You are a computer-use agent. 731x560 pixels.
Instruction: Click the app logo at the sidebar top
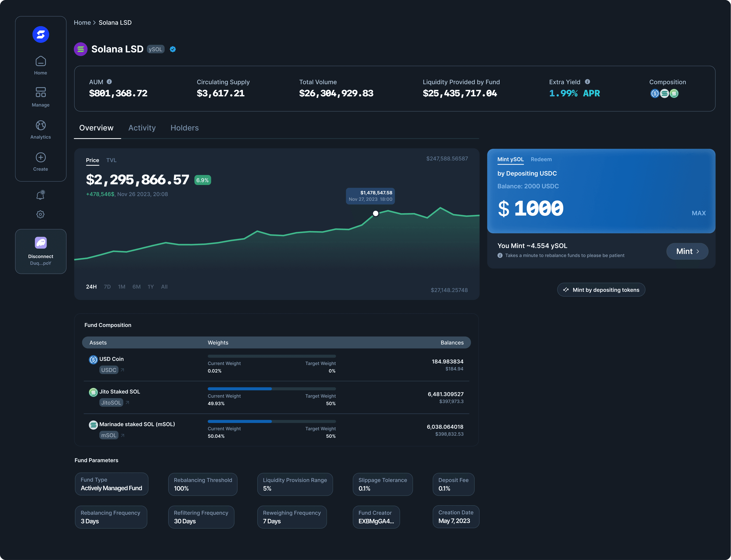click(x=40, y=34)
